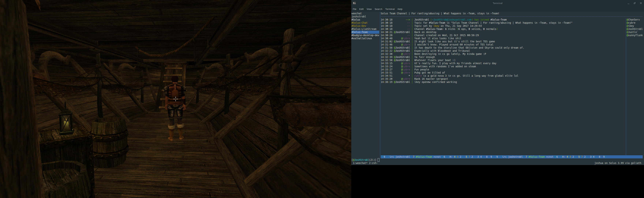Open the File menu in Terminal
This screenshot has height=198, width=644.
coord(354,9)
